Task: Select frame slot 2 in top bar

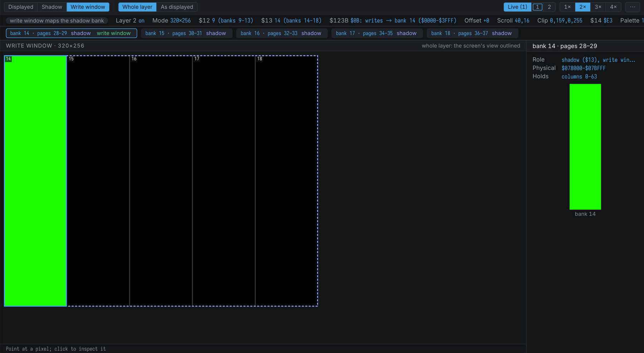Action: [x=549, y=7]
